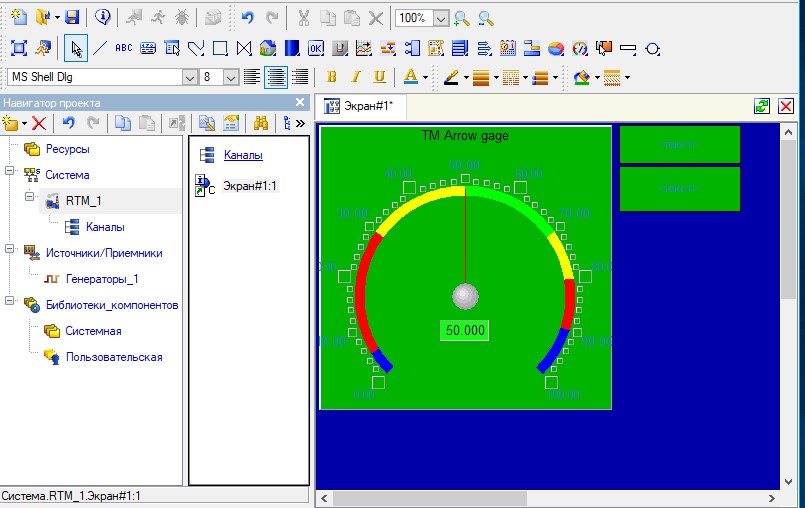Select Экран#1:1 item in the list
Screen dimensions: 805x508
pyautogui.click(x=249, y=185)
